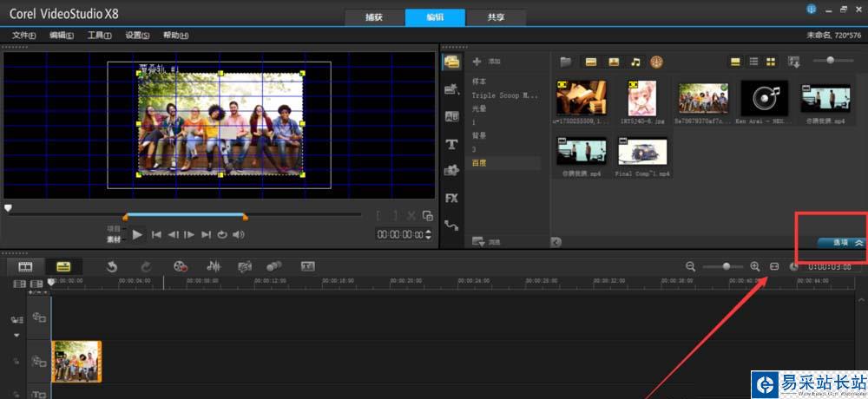Open the Graphic panel icon
868x399 pixels.
[451, 171]
